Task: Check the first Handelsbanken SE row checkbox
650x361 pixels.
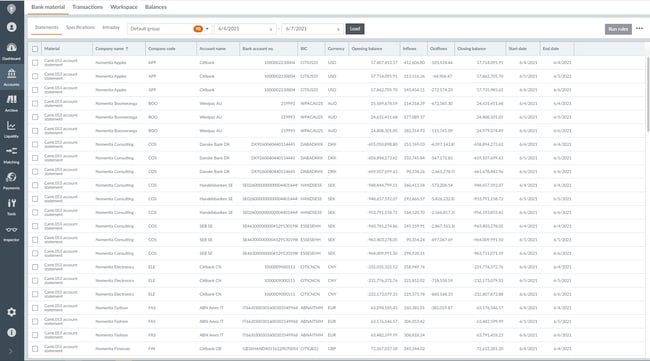Action: (35, 185)
